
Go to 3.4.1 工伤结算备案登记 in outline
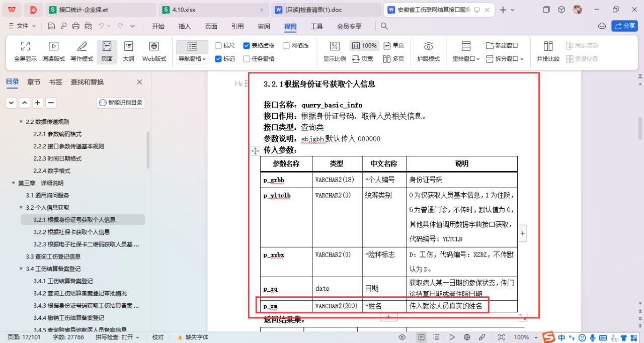click(63, 281)
